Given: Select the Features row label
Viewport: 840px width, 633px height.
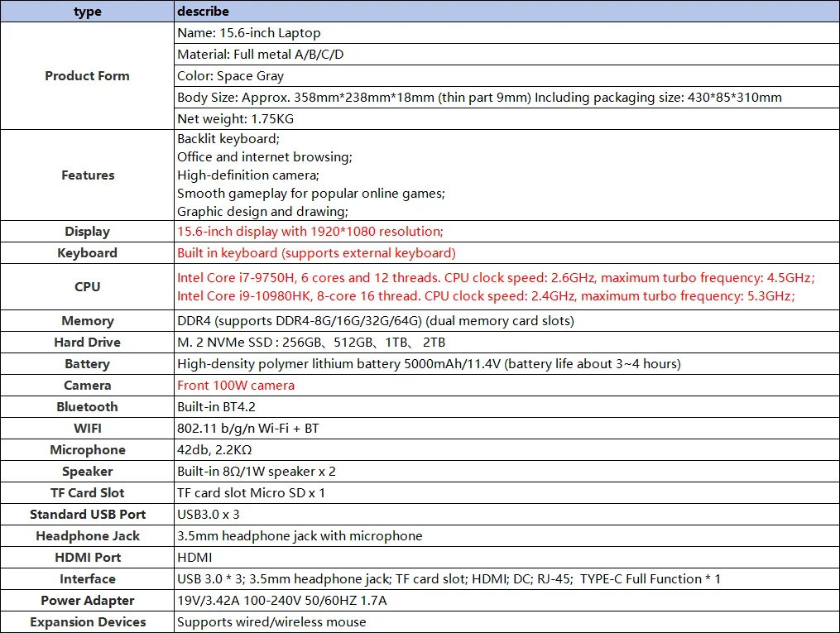Looking at the screenshot, I should [88, 175].
